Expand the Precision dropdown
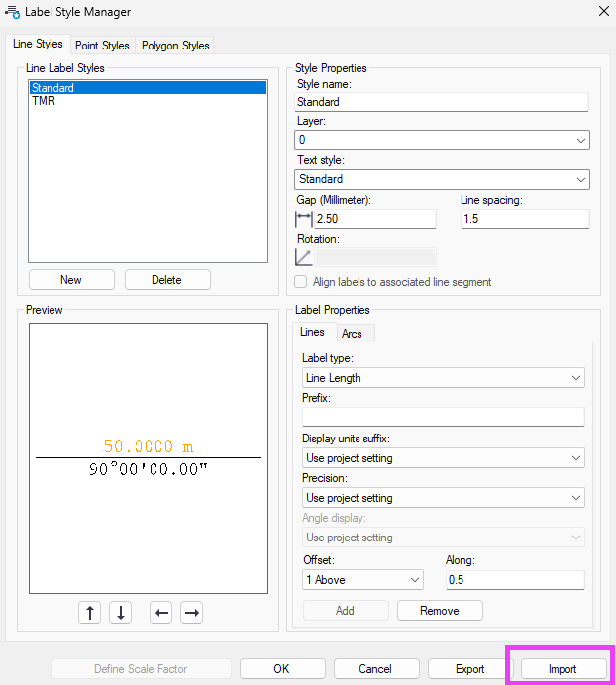Viewport: 616px width, 685px height. click(x=444, y=498)
